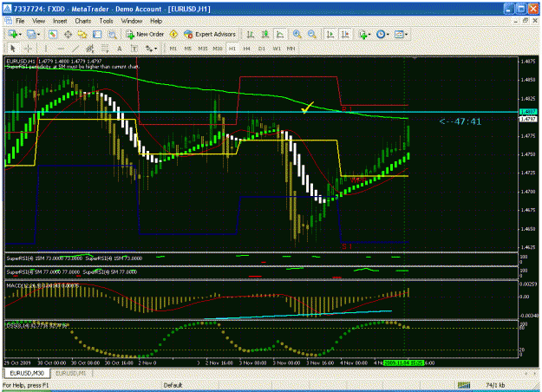Image resolution: width=542 pixels, height=392 pixels.
Task: Open MetaEditor yellow diamond icon
Action: (173, 34)
